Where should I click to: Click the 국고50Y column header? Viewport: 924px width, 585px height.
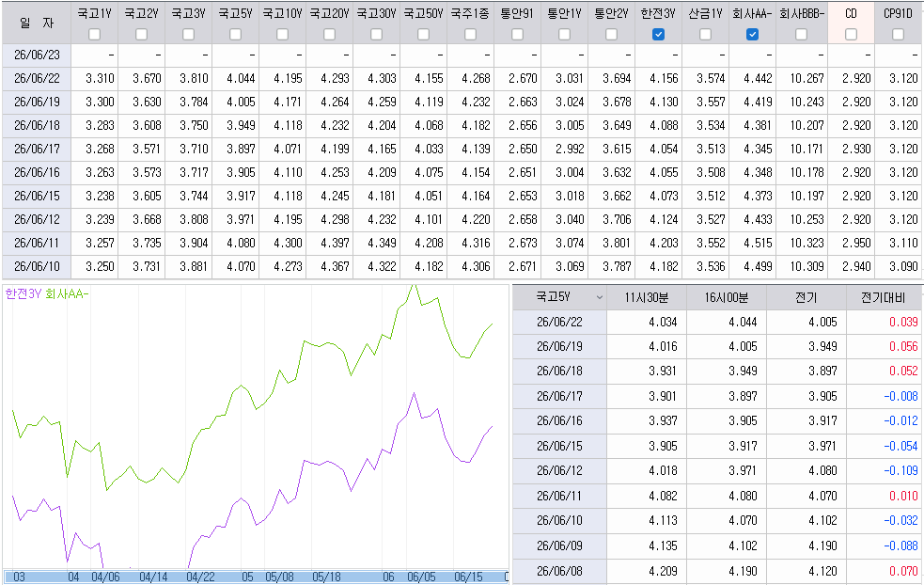(423, 13)
